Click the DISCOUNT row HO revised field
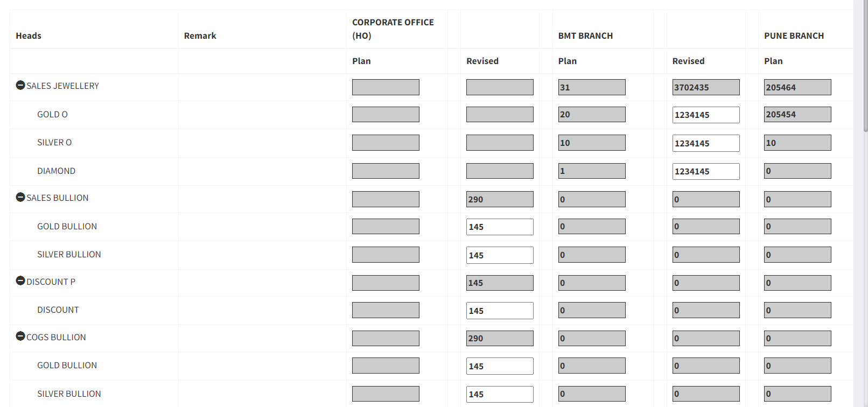Image resolution: width=868 pixels, height=407 pixels. click(x=500, y=311)
